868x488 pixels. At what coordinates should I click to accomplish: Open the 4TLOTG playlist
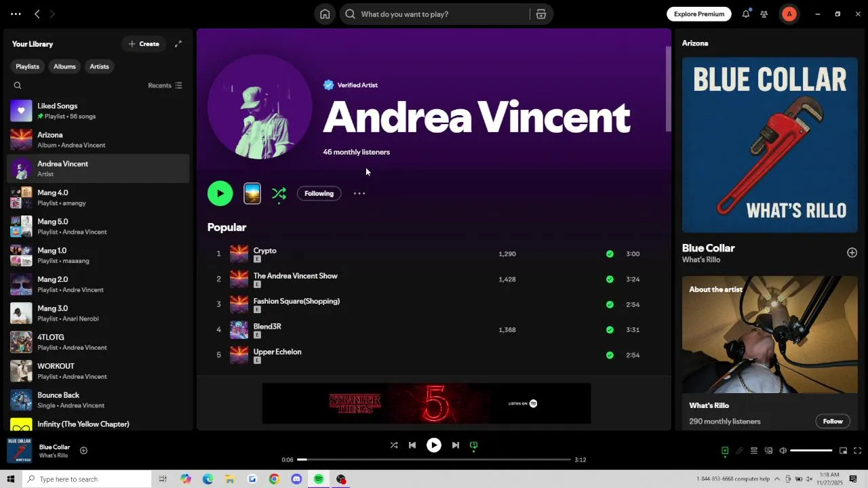(x=98, y=342)
